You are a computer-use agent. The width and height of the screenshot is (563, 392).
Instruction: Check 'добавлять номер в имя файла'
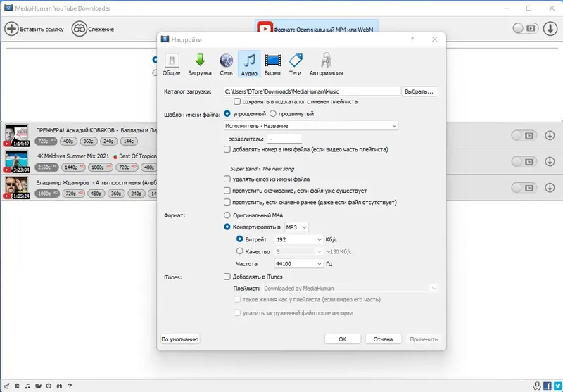coord(227,149)
